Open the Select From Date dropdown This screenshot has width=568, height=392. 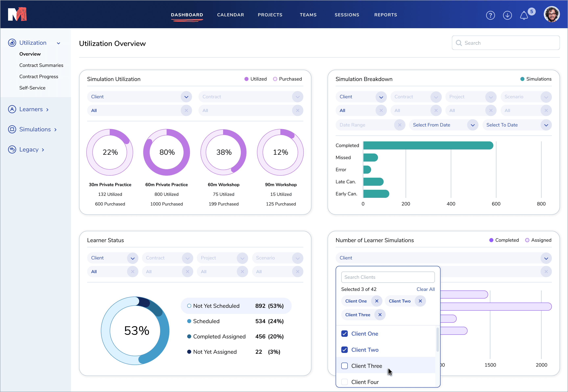coord(472,125)
